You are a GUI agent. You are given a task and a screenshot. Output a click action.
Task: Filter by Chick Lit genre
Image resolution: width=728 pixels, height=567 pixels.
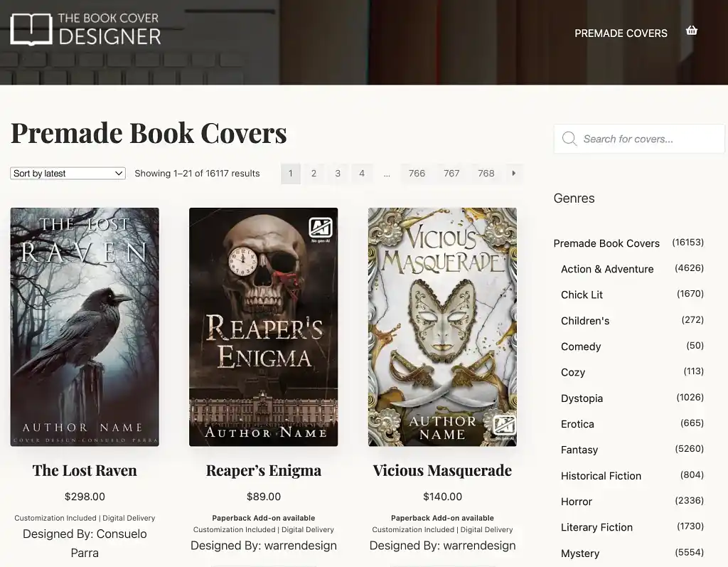click(582, 295)
